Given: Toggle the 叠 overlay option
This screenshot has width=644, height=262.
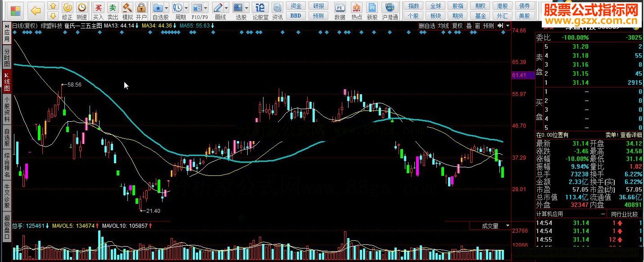Looking at the screenshot, I should [x=469, y=26].
